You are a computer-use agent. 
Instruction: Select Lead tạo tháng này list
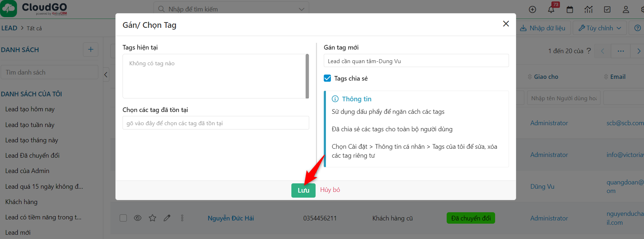click(32, 140)
